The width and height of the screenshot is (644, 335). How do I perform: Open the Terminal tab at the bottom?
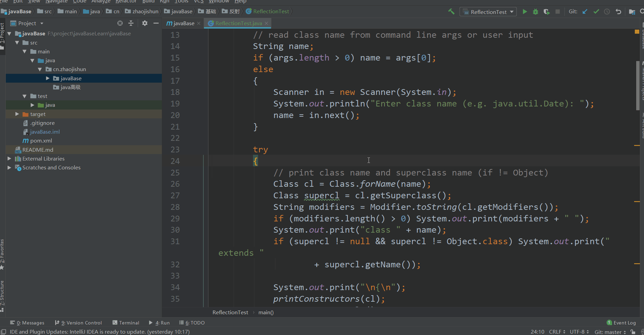coord(126,323)
